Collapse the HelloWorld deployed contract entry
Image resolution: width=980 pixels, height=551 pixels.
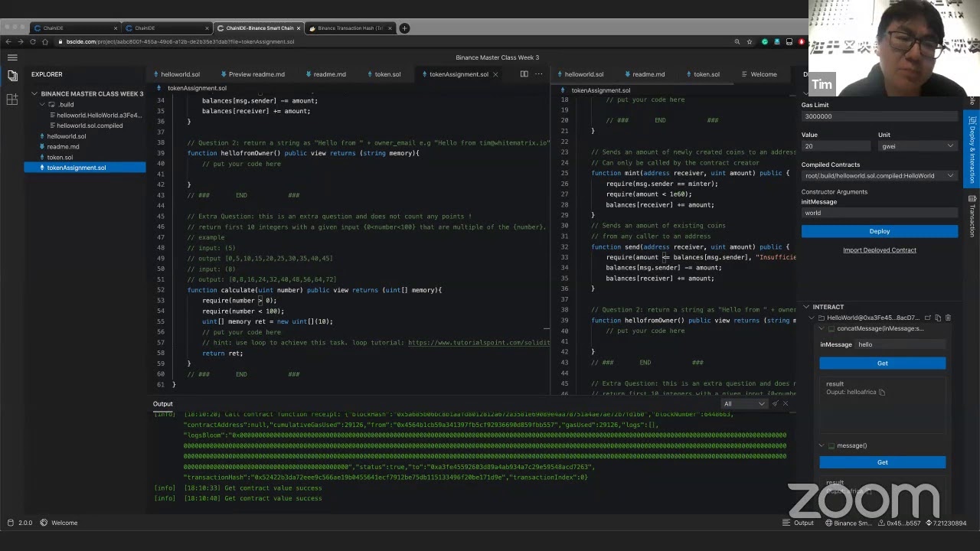(x=812, y=318)
